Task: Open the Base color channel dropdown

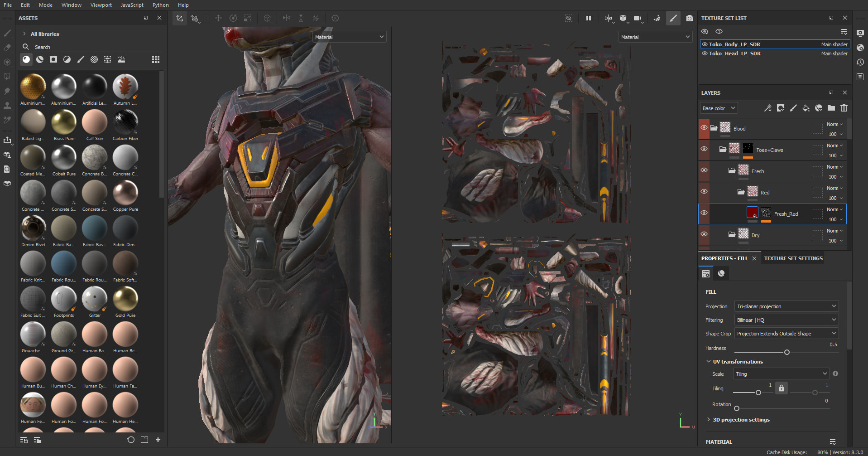Action: click(x=719, y=108)
